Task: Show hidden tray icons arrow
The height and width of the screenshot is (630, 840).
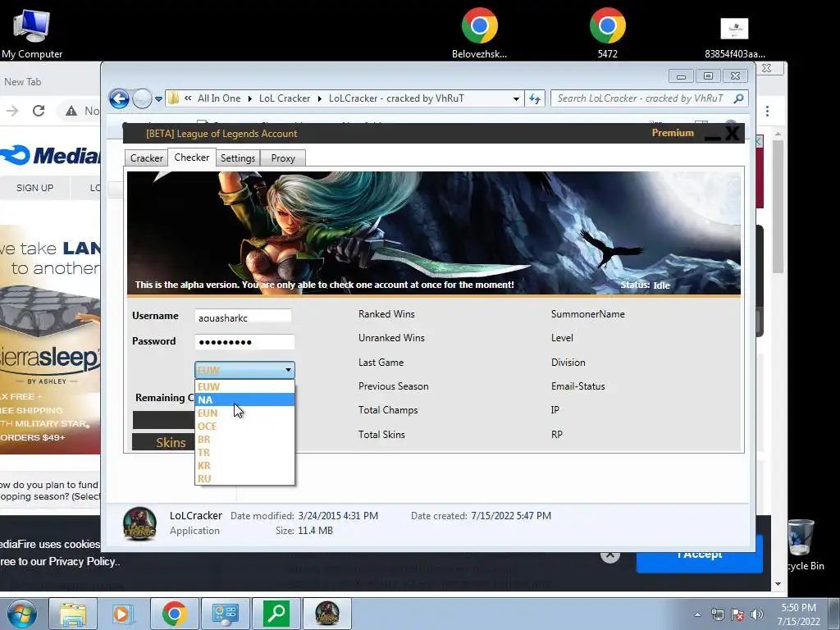Action: (697, 614)
